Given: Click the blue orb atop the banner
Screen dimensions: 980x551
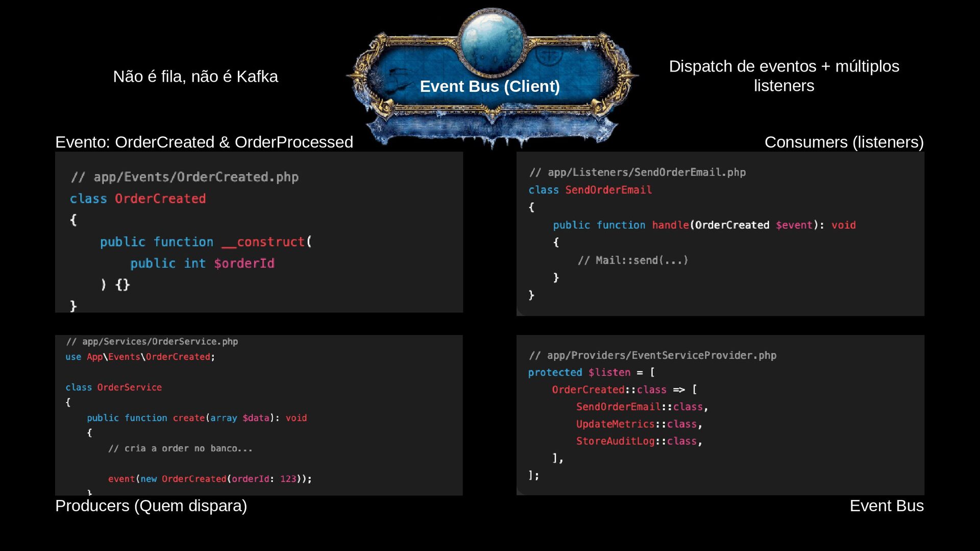Looking at the screenshot, I should pyautogui.click(x=492, y=42).
